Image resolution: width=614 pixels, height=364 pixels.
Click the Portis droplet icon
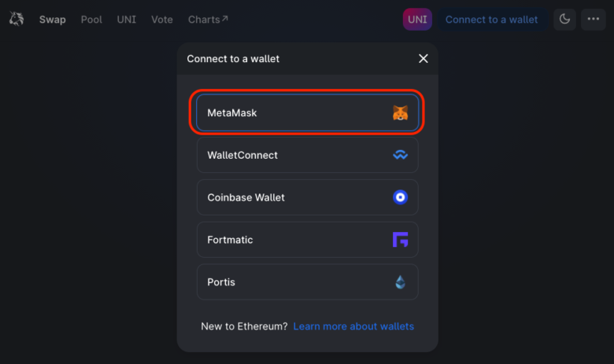click(x=400, y=282)
